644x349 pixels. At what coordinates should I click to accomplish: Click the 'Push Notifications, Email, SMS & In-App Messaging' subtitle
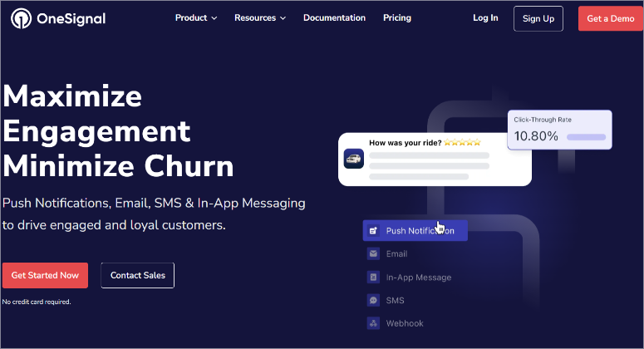coord(154,204)
